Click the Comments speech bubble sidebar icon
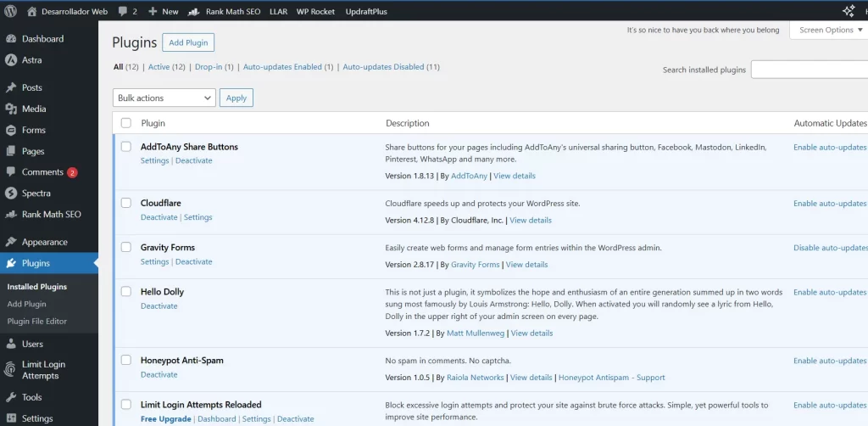 10,172
